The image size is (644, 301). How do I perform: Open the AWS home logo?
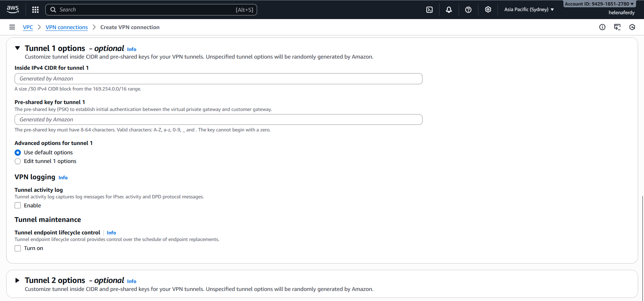[x=13, y=9]
